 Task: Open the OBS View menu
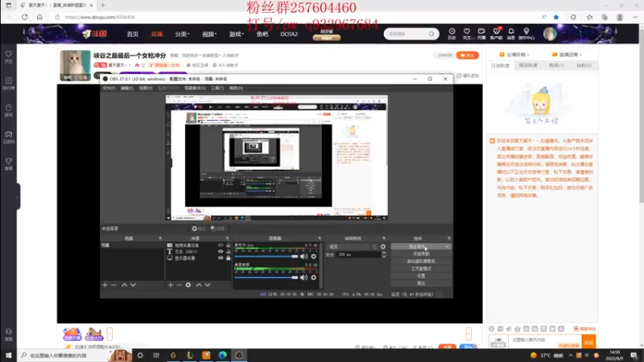click(146, 88)
